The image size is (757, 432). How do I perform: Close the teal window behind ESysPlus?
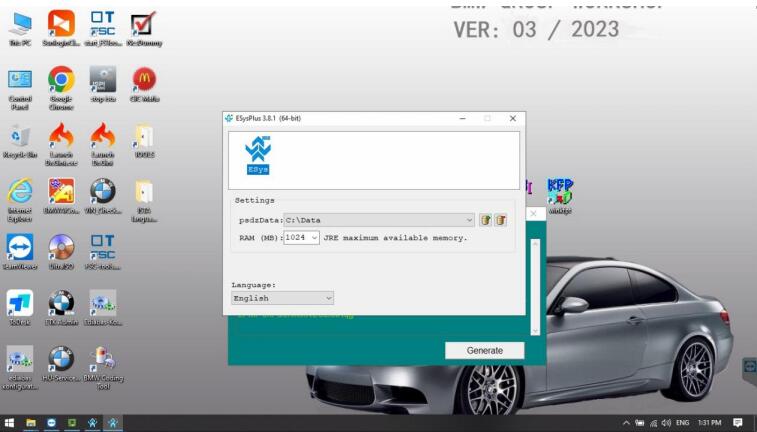coord(533,213)
